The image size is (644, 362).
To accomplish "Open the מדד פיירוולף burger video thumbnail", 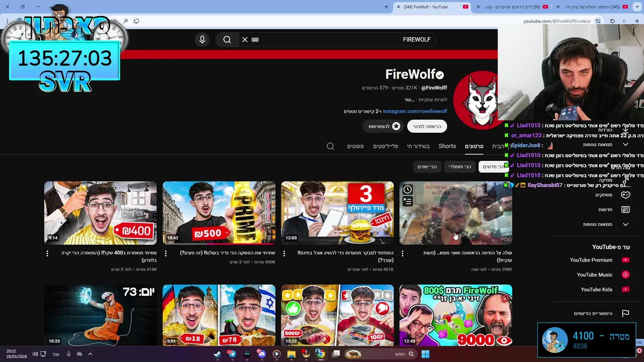I will pos(338,213).
